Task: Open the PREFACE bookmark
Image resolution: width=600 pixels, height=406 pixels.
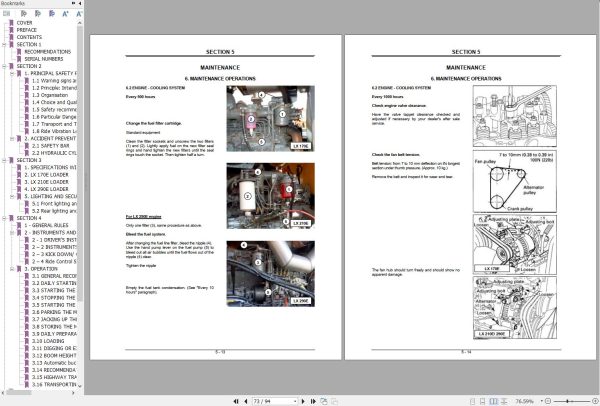Action: click(27, 30)
